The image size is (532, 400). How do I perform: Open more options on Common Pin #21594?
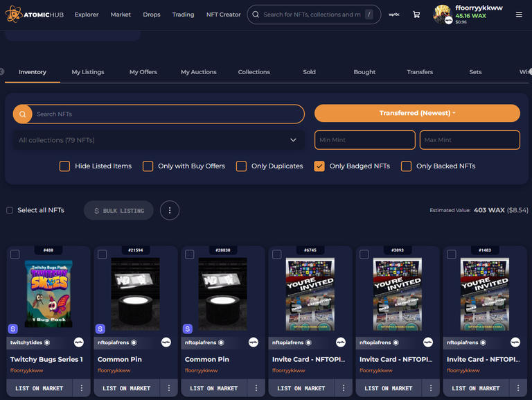pyautogui.click(x=168, y=388)
